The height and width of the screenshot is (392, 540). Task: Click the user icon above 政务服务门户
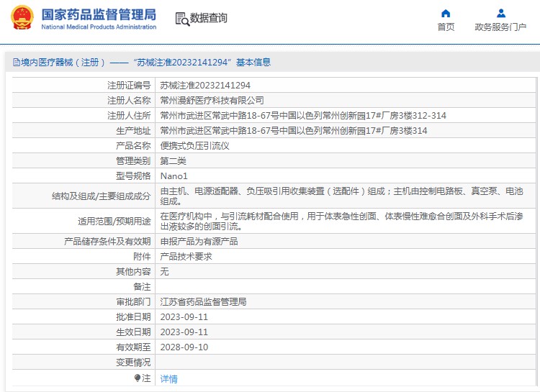coord(500,13)
